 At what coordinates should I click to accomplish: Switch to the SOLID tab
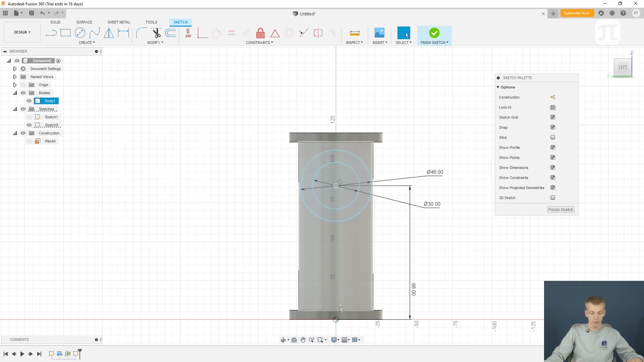pos(55,22)
